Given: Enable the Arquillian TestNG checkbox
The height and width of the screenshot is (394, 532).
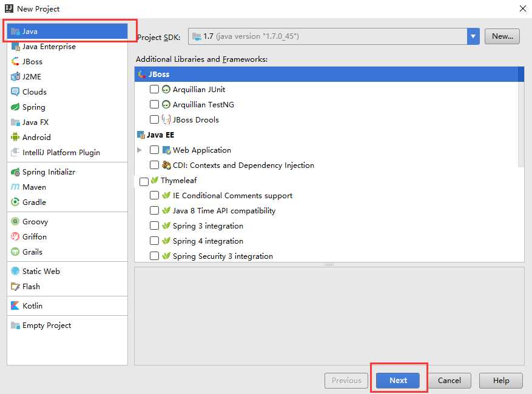Looking at the screenshot, I should [x=154, y=104].
